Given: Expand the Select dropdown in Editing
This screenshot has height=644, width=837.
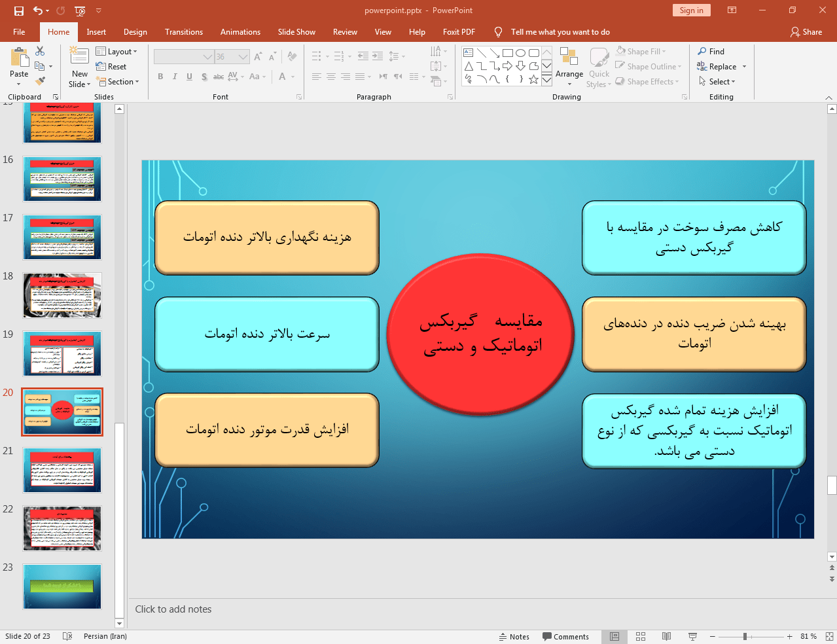Looking at the screenshot, I should tap(717, 82).
